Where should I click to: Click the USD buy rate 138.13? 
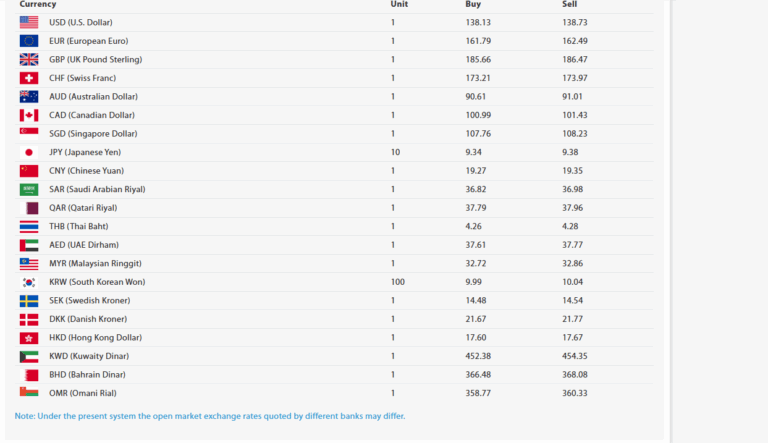tap(478, 23)
